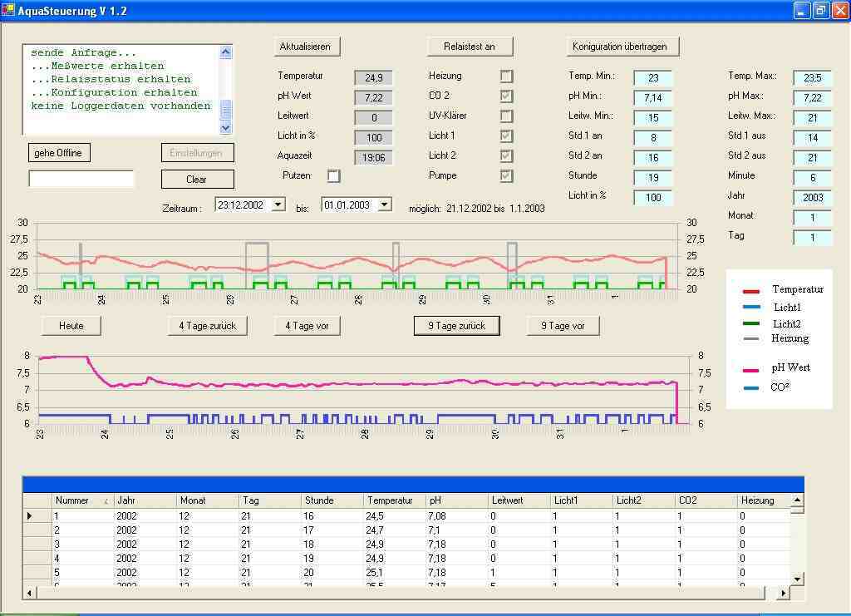This screenshot has height=616, width=851.
Task: Click the Temp. Min. input field
Action: pyautogui.click(x=652, y=78)
